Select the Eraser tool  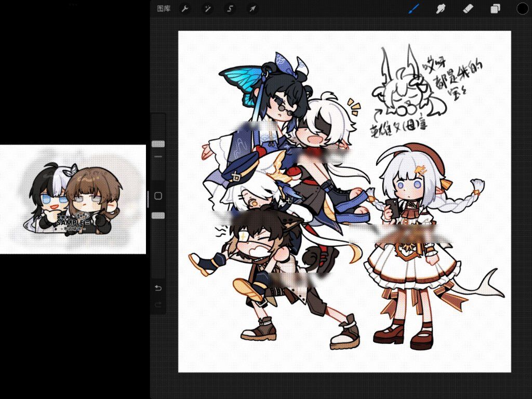468,9
